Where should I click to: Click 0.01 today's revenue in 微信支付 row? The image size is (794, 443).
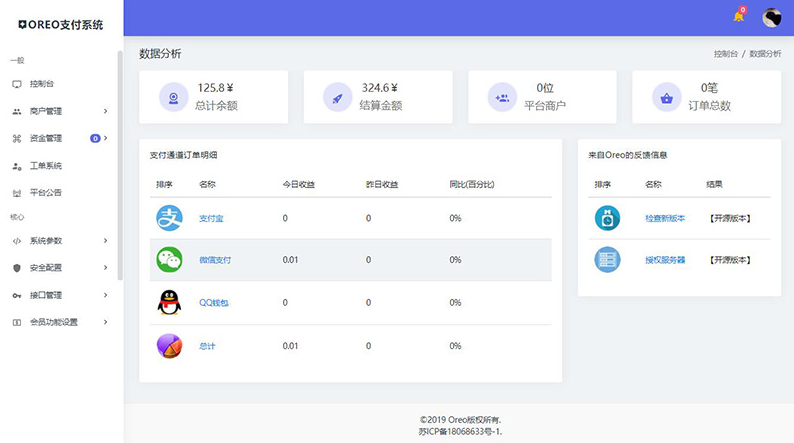pos(290,260)
